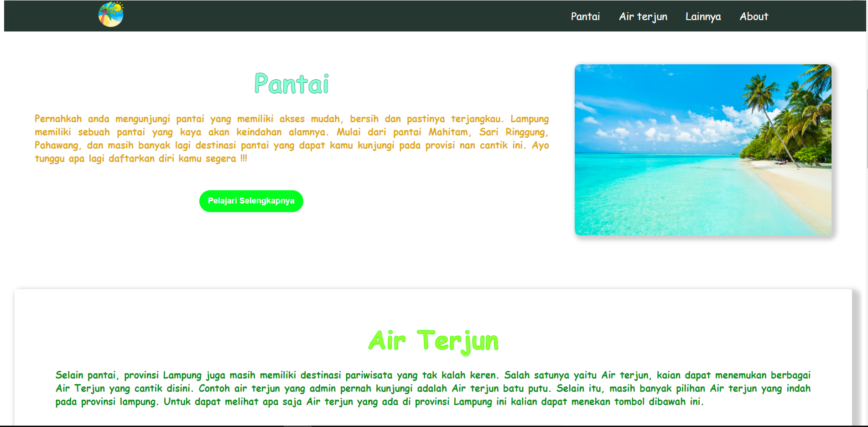Image resolution: width=868 pixels, height=427 pixels.
Task: Open the Pantai menu item
Action: point(585,16)
